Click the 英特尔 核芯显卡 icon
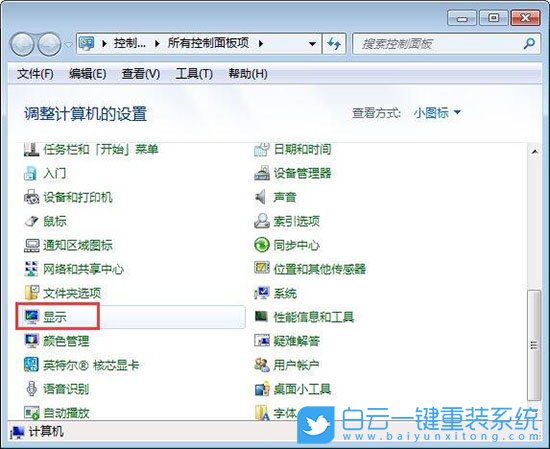Screen dimensions: 550x449 click(x=31, y=365)
